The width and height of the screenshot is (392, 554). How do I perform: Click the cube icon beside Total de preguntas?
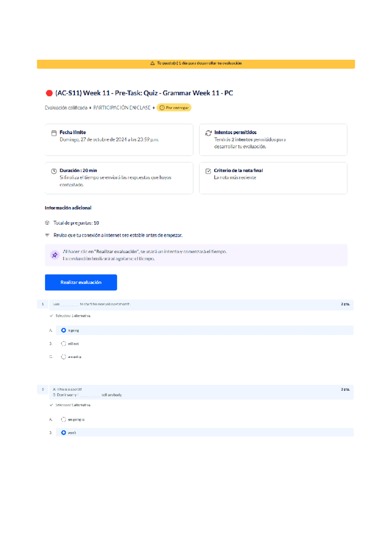47,223
